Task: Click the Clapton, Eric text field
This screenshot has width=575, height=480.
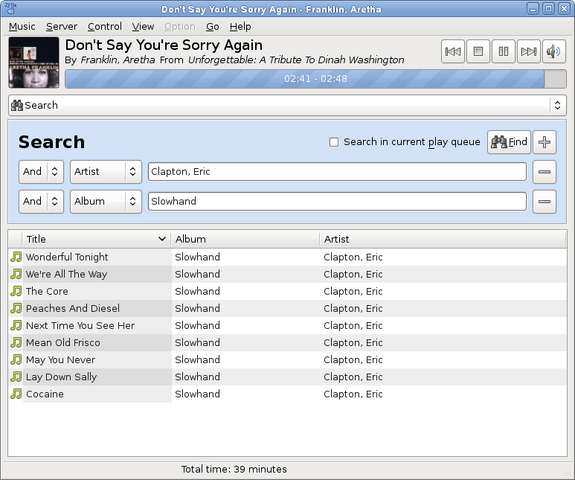Action: tap(337, 172)
